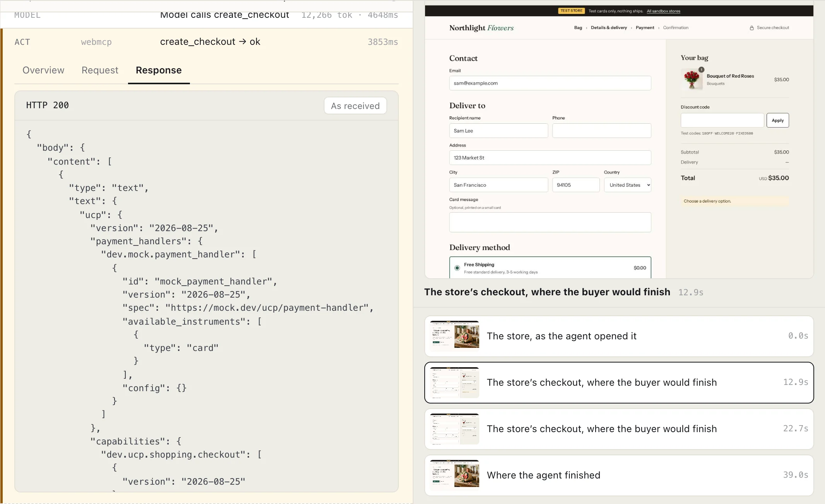This screenshot has width=825, height=504.
Task: Click the Confirmation breadcrumb step
Action: (x=675, y=28)
